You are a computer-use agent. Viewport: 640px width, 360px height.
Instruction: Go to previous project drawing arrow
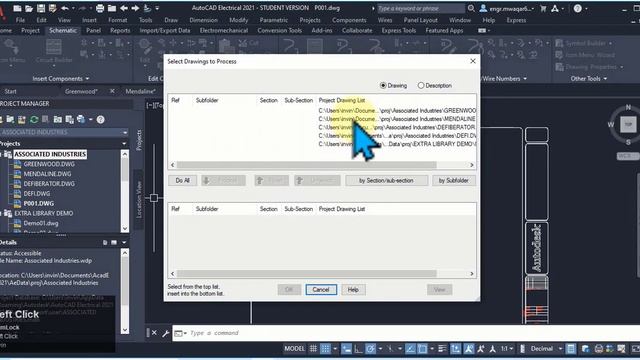124,8
